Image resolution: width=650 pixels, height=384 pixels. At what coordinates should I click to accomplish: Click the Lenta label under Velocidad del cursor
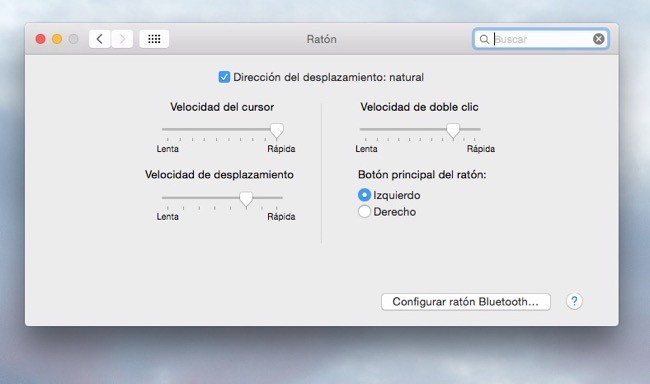pyautogui.click(x=167, y=149)
